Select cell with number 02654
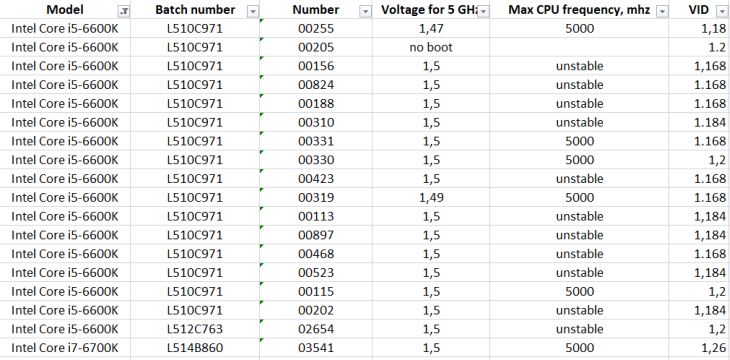This screenshot has width=730, height=360. pos(316,329)
